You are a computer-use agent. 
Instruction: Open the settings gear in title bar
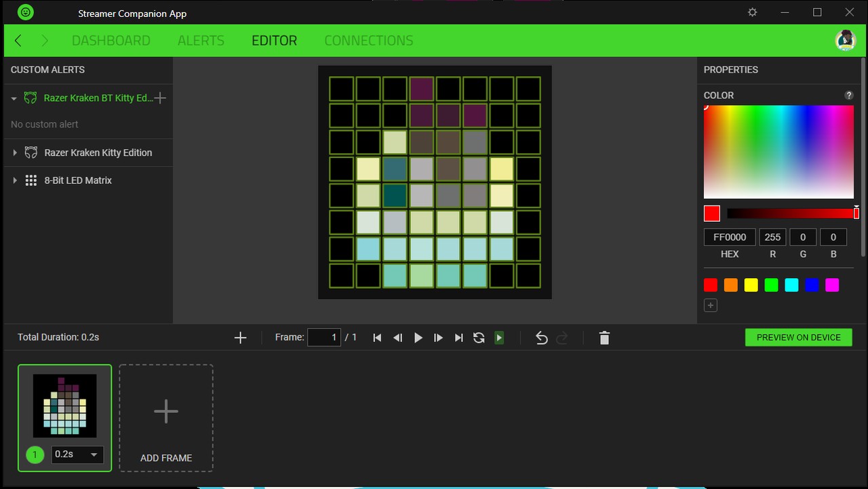click(752, 12)
